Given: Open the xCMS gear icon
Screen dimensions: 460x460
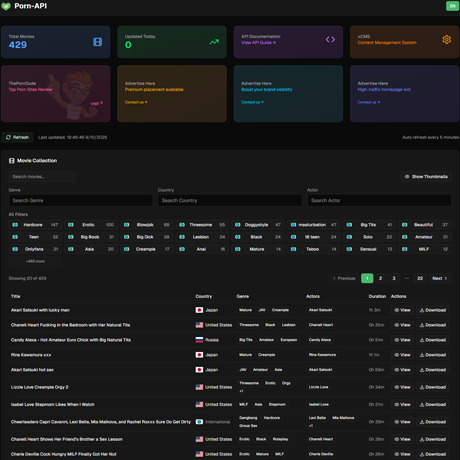Looking at the screenshot, I should (447, 39).
